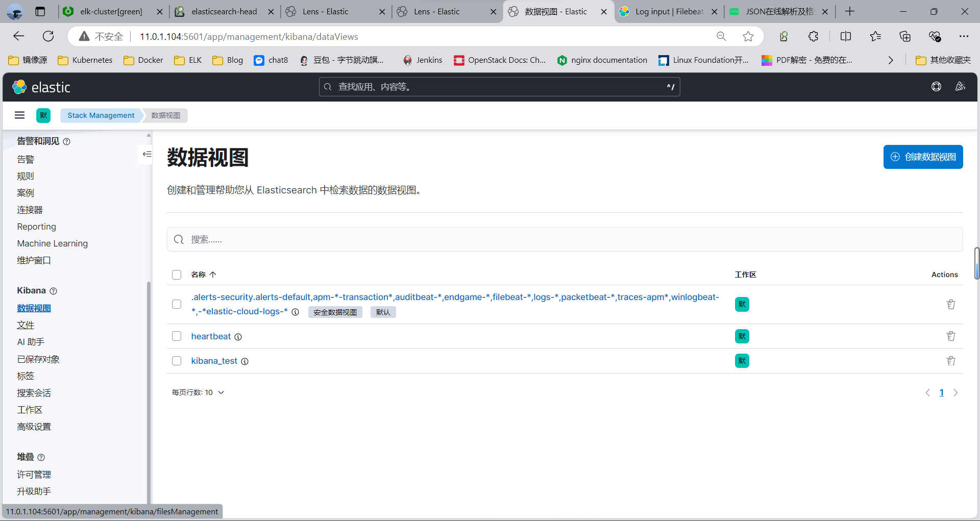Click workspace badge in kibana_test row
The image size is (980, 521).
tap(742, 361)
